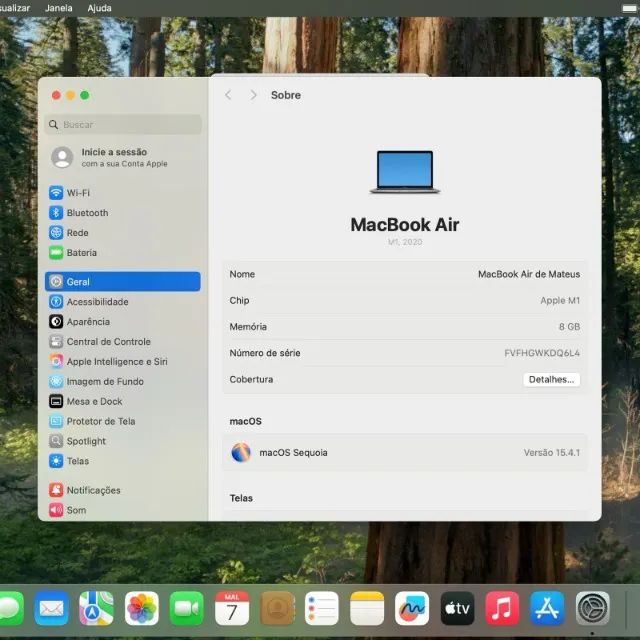Open Contacts app in the Dock
The height and width of the screenshot is (640, 640).
pos(277,608)
